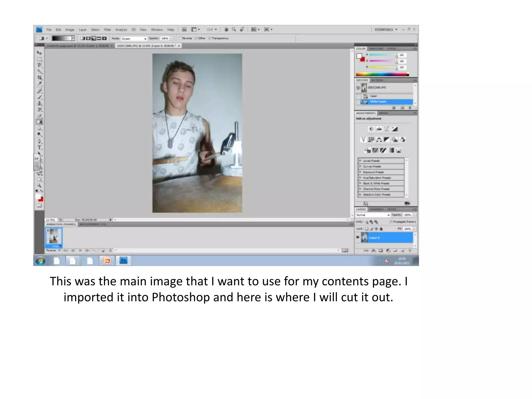
Task: Open the gradient Mode dropdown
Action: 134,38
